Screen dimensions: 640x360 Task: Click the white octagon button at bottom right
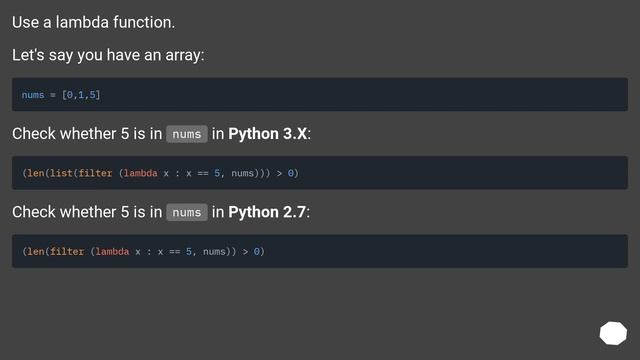coord(613,333)
